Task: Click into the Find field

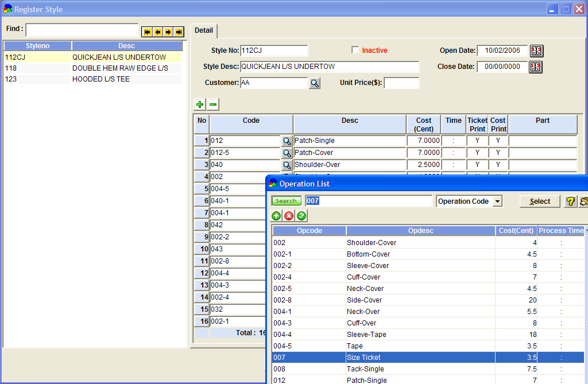Action: 82,30
